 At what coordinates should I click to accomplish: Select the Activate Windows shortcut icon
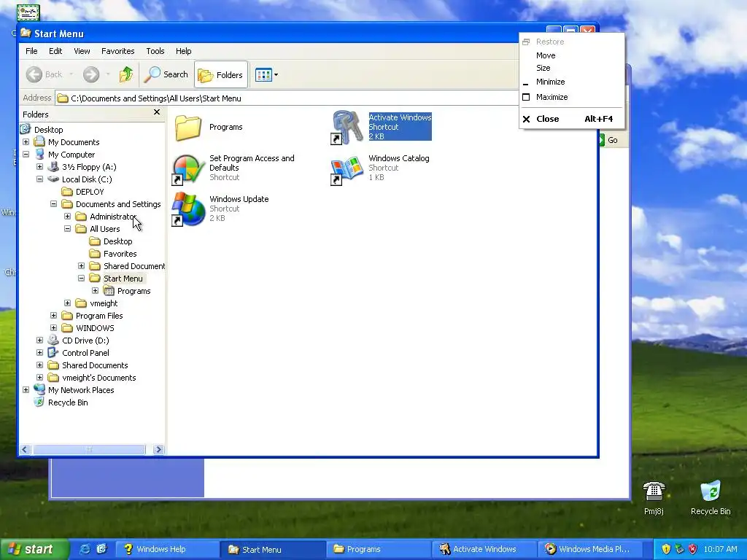[x=347, y=127]
